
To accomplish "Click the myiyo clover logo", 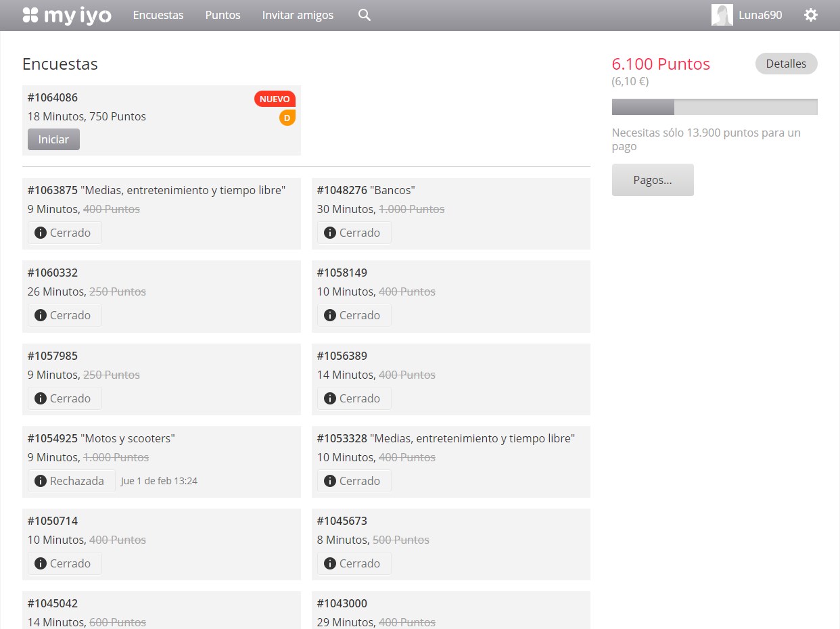I will click(67, 15).
